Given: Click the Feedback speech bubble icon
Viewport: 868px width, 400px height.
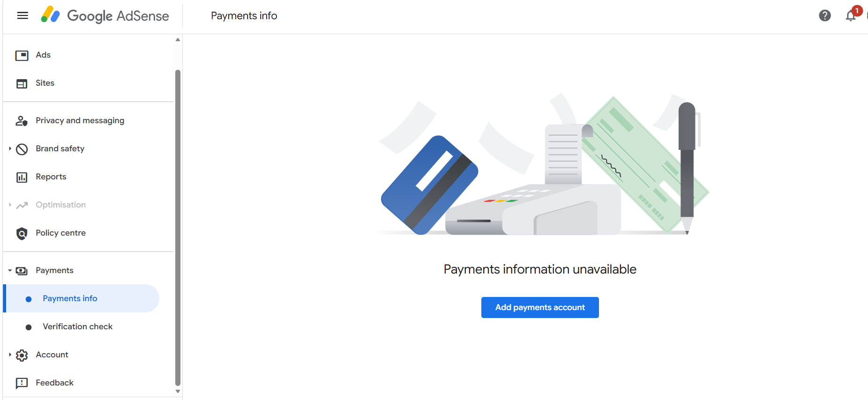Looking at the screenshot, I should click(x=22, y=383).
